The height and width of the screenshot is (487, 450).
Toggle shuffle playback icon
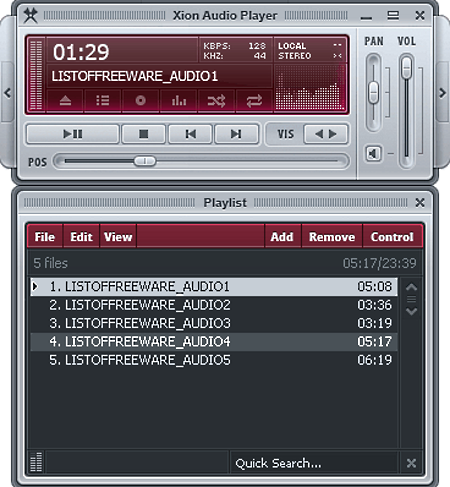[216, 100]
